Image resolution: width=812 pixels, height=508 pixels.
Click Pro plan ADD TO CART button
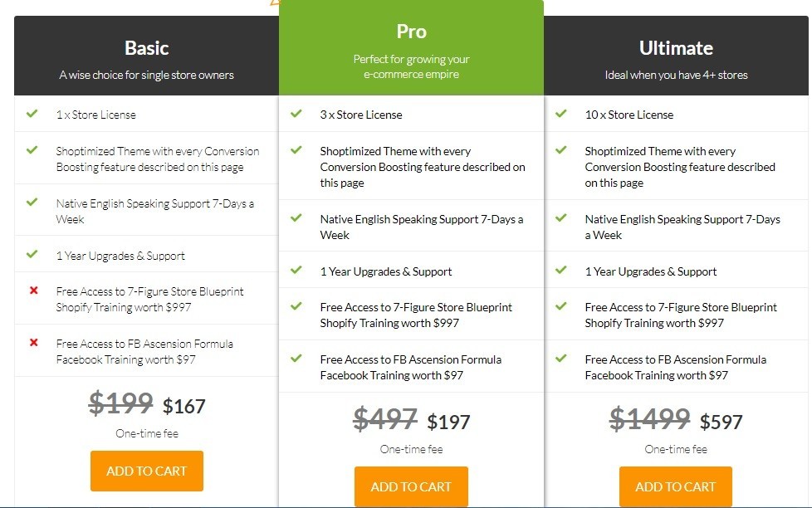tap(411, 486)
